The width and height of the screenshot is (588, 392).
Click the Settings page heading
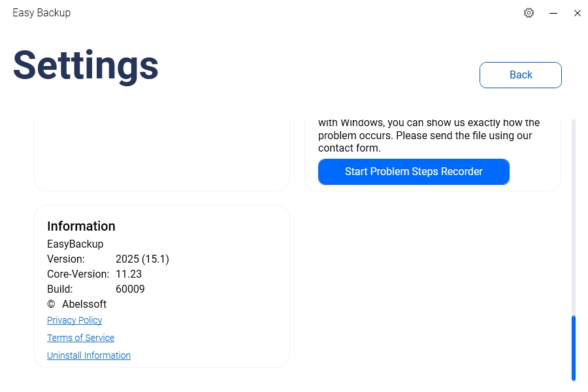86,65
